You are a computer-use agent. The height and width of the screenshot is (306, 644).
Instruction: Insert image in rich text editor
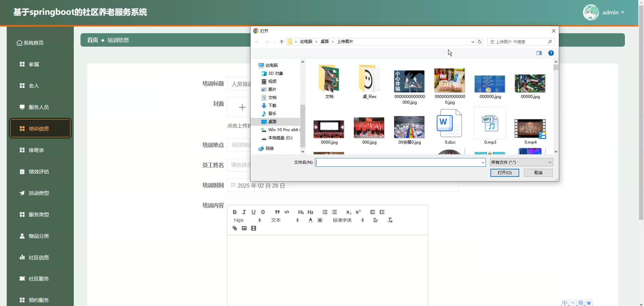coord(244,228)
